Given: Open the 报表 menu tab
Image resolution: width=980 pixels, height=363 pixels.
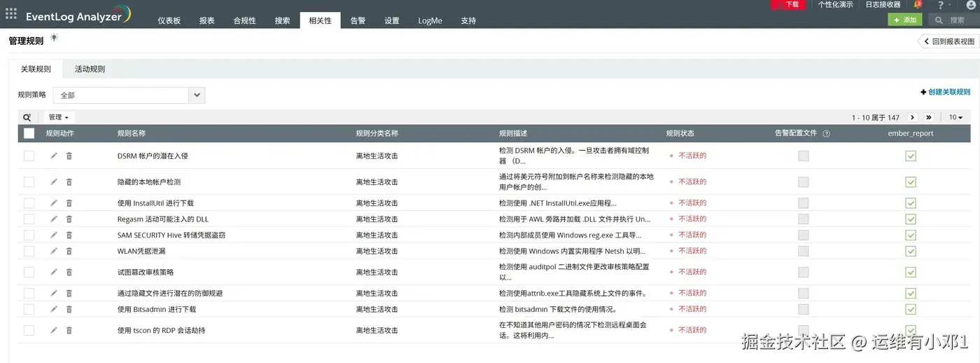Looking at the screenshot, I should (207, 20).
